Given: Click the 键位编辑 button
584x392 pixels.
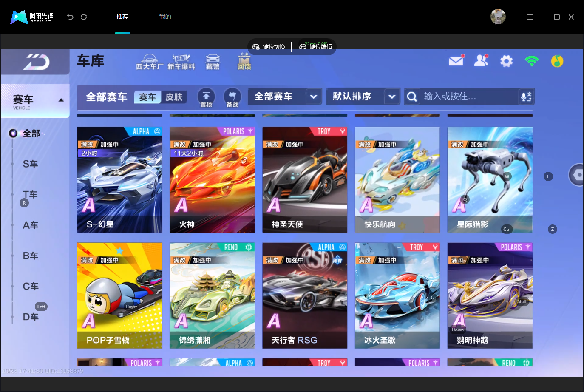Looking at the screenshot, I should (x=316, y=47).
